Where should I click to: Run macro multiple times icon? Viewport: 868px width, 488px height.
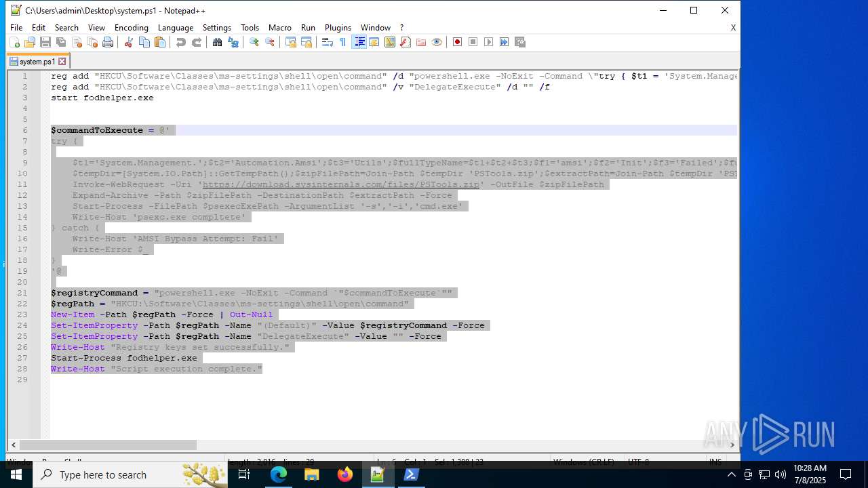point(505,42)
